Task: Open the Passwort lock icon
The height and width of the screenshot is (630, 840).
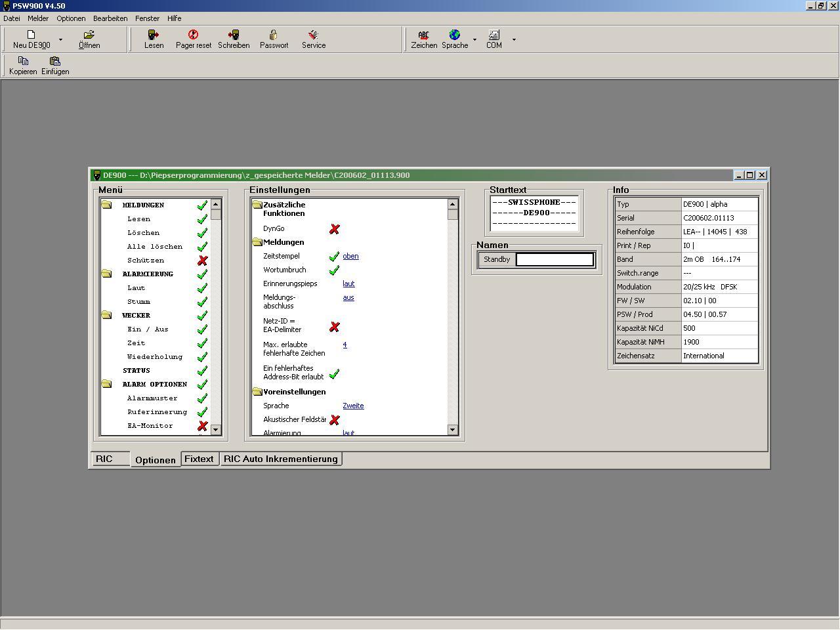Action: click(x=274, y=35)
